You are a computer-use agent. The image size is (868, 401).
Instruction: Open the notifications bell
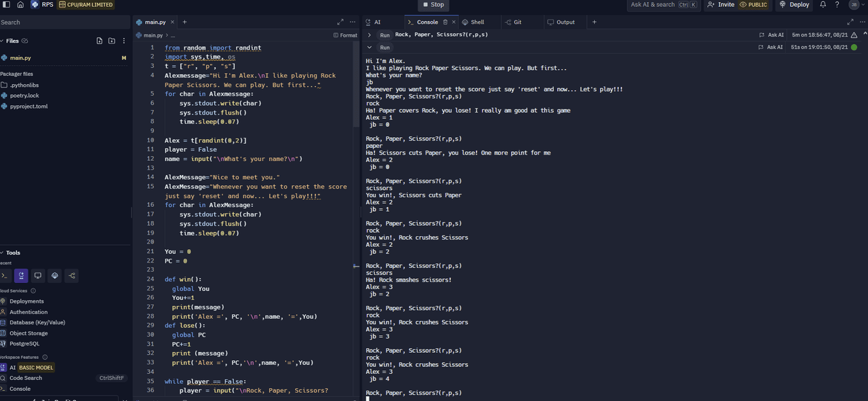[823, 5]
